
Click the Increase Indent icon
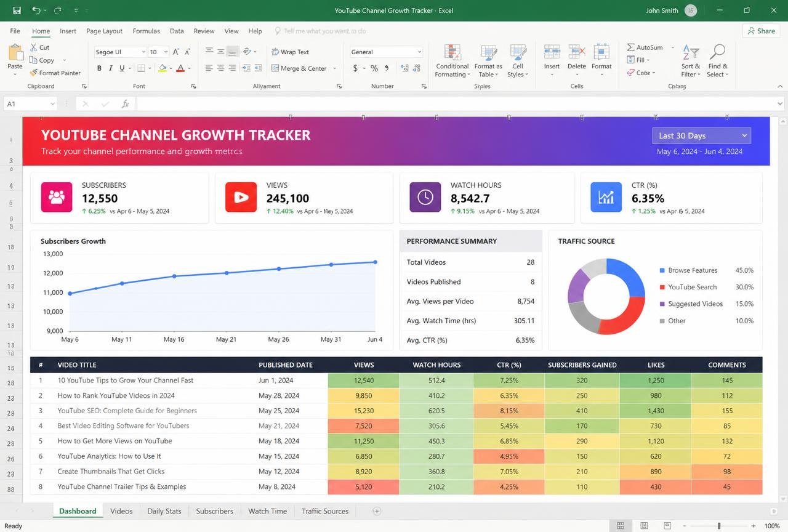tap(259, 68)
